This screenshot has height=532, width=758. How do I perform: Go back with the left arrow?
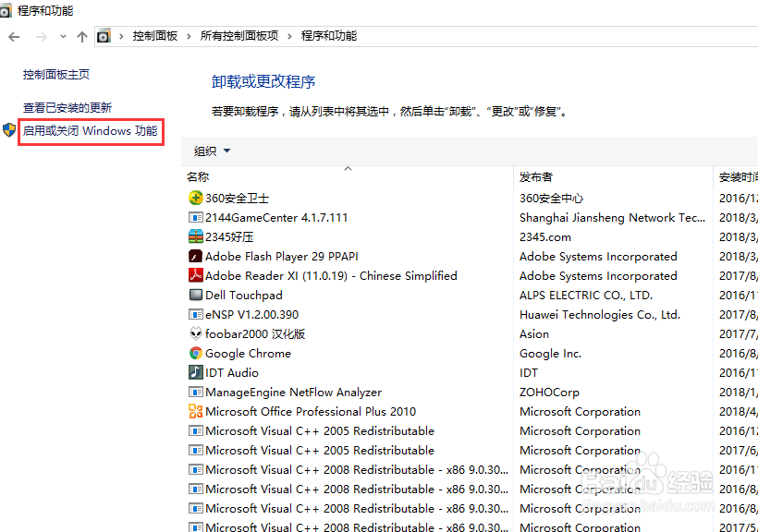pyautogui.click(x=14, y=37)
